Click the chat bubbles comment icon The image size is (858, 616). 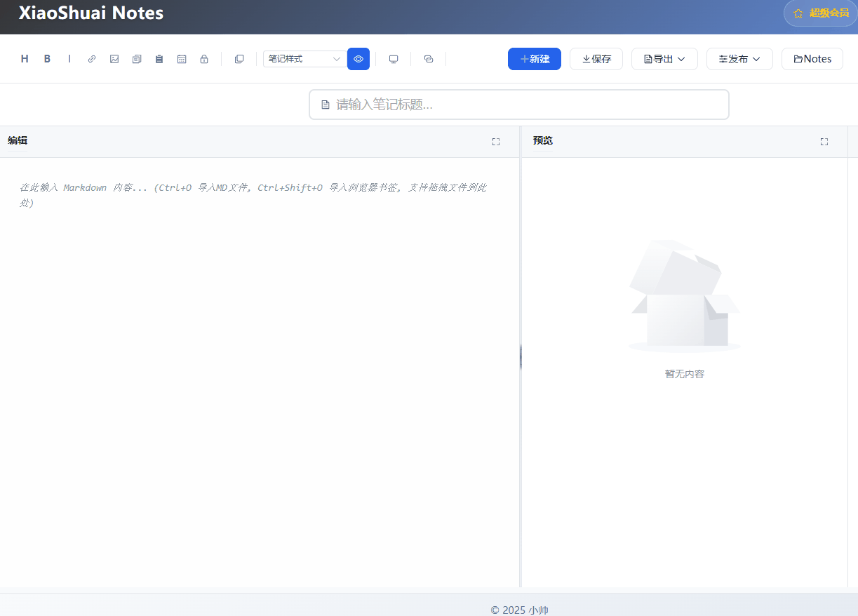429,59
